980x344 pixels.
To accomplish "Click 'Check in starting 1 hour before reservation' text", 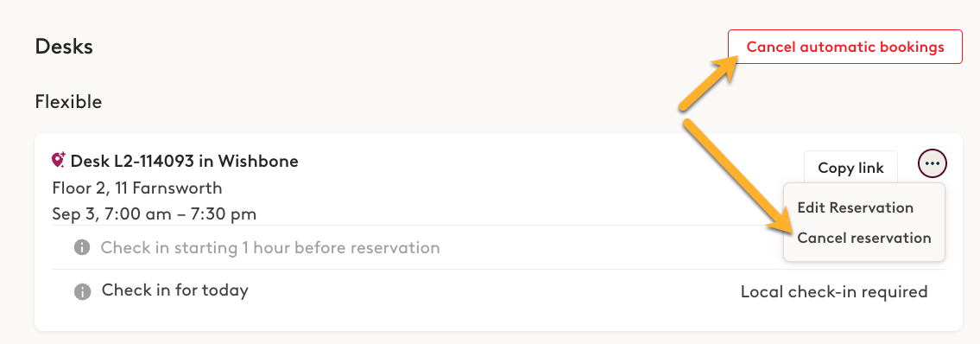I will (270, 248).
